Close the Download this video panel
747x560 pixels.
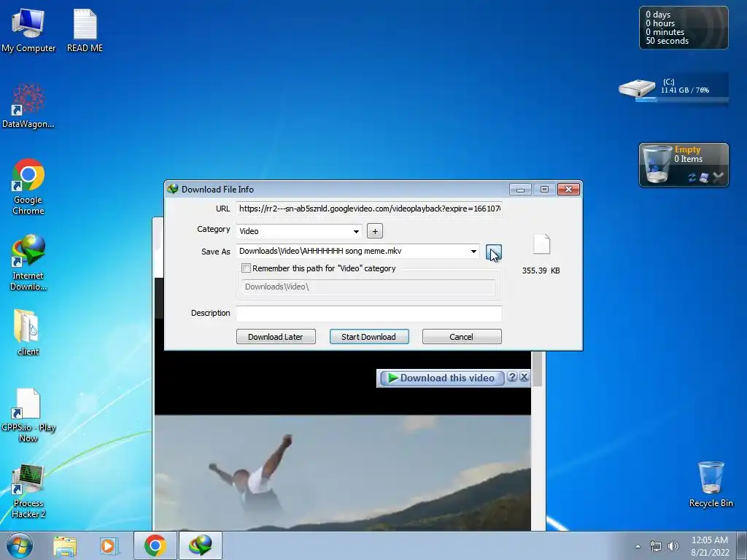point(524,377)
